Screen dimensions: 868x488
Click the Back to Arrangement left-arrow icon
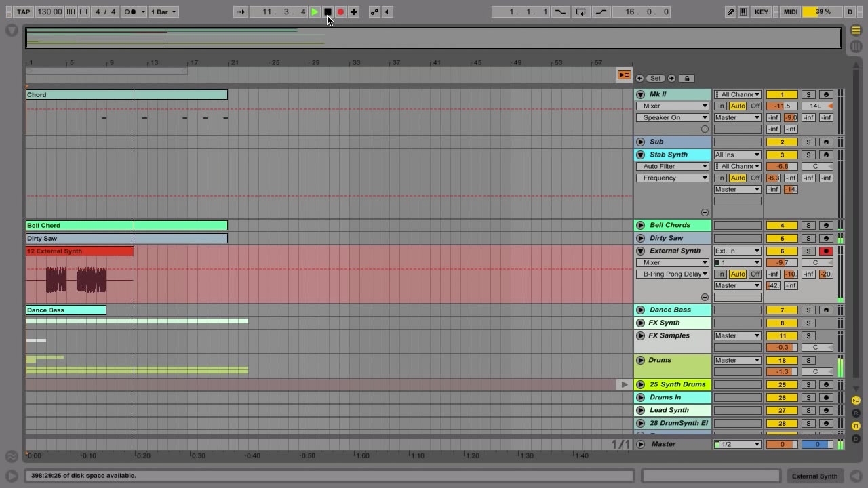(x=387, y=12)
